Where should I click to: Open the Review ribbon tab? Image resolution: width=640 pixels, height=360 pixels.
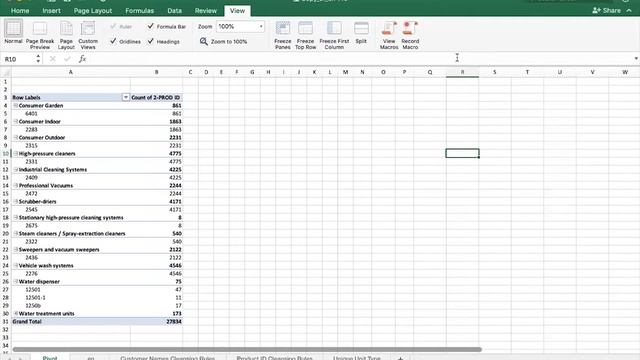pyautogui.click(x=206, y=11)
